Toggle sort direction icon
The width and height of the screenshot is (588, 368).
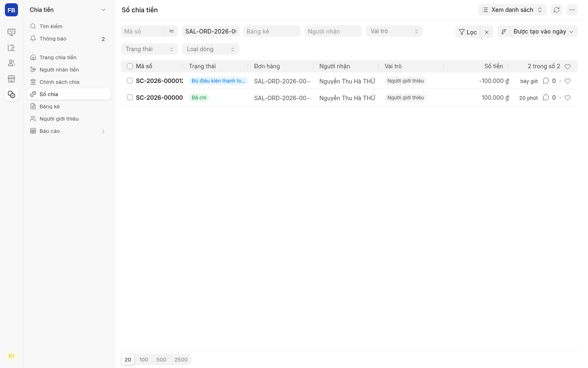tap(504, 32)
